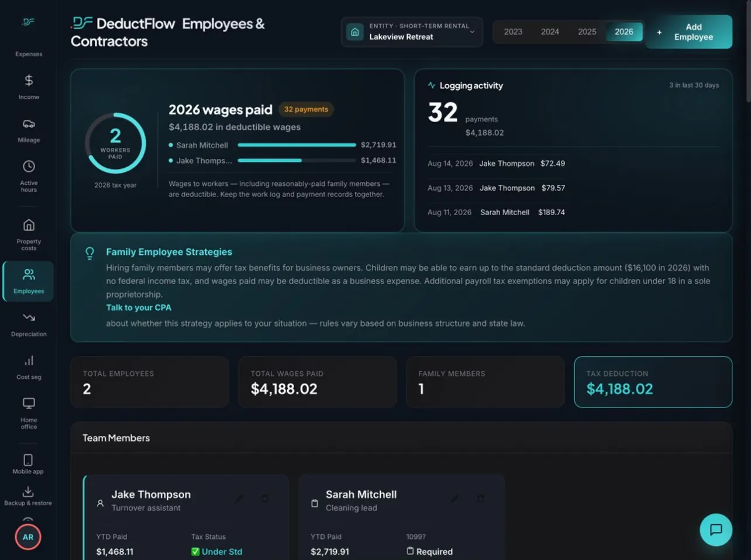Open Active hours via the clock icon
This screenshot has height=560, width=751.
pyautogui.click(x=29, y=167)
